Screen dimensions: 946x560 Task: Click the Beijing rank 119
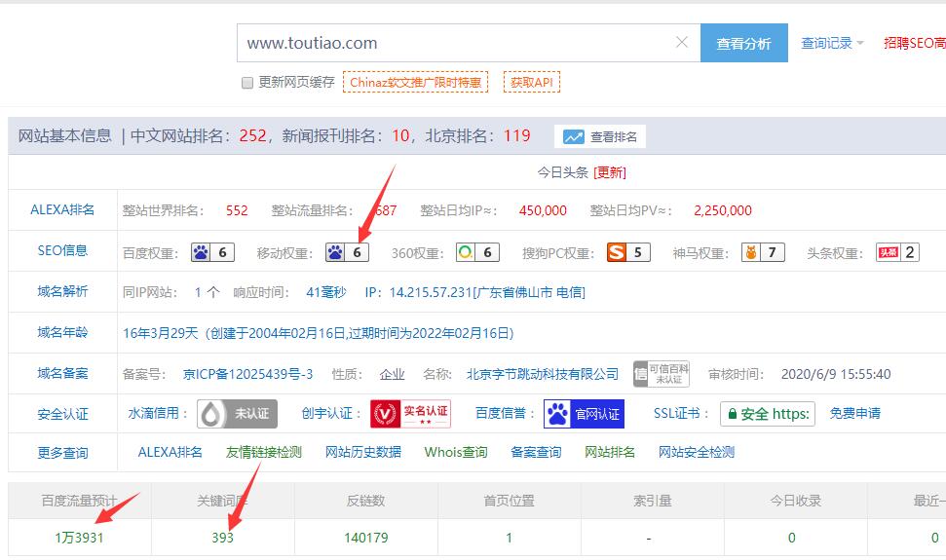pyautogui.click(x=516, y=135)
